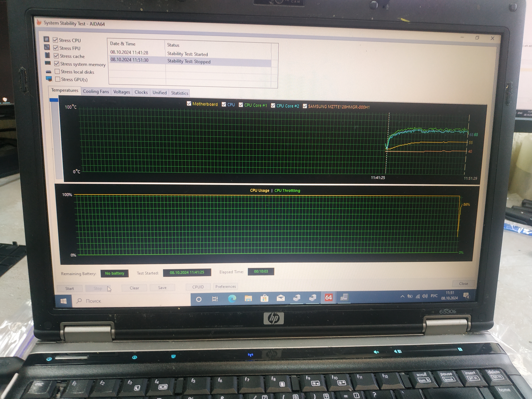Launch Microsoft Edge from the taskbar
Image resolution: width=532 pixels, height=399 pixels.
tap(232, 298)
